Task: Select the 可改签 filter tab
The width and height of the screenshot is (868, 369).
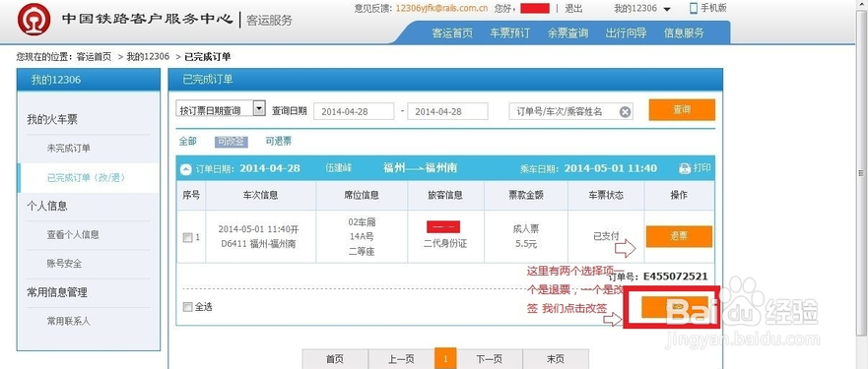Action: click(x=232, y=142)
